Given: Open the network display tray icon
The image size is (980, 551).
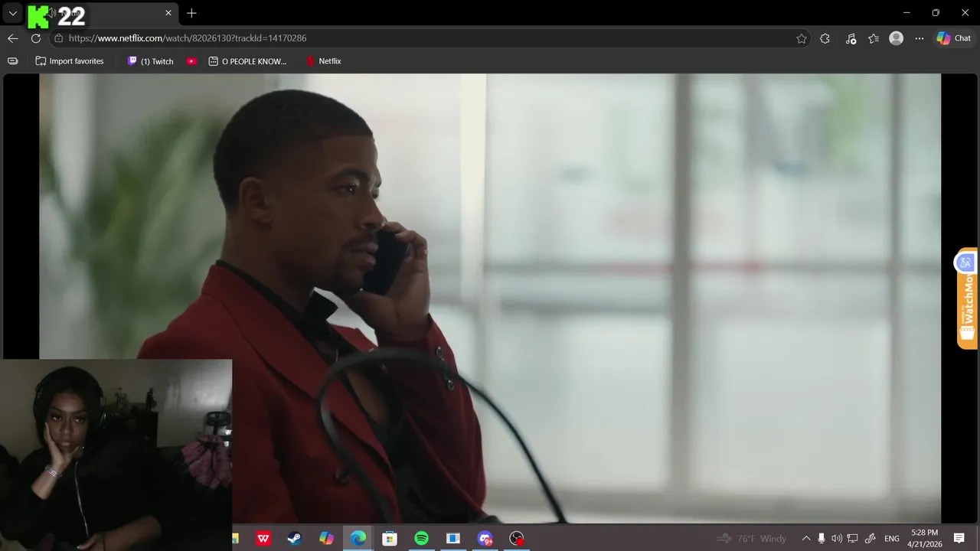Looking at the screenshot, I should point(852,539).
